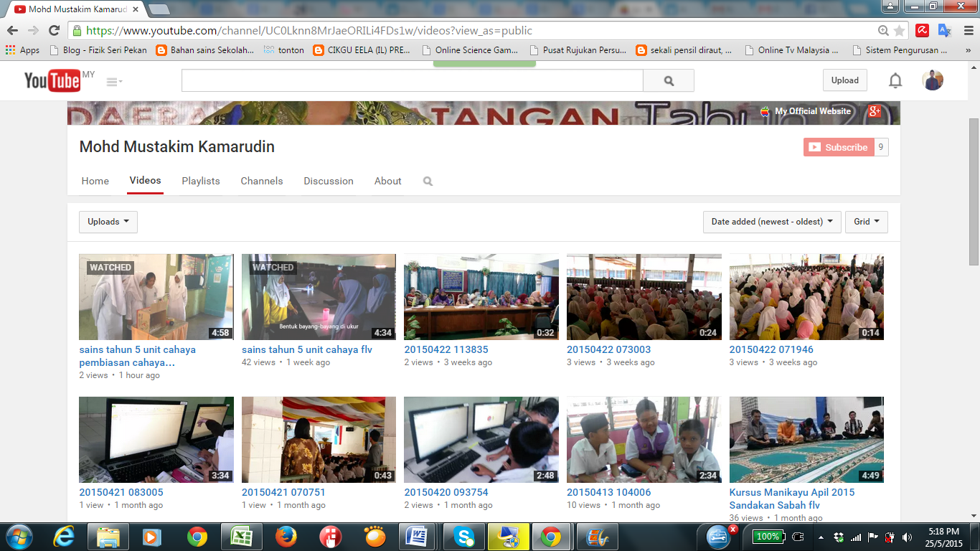Open video titled 20150422 113835
This screenshot has height=551, width=980.
click(446, 349)
